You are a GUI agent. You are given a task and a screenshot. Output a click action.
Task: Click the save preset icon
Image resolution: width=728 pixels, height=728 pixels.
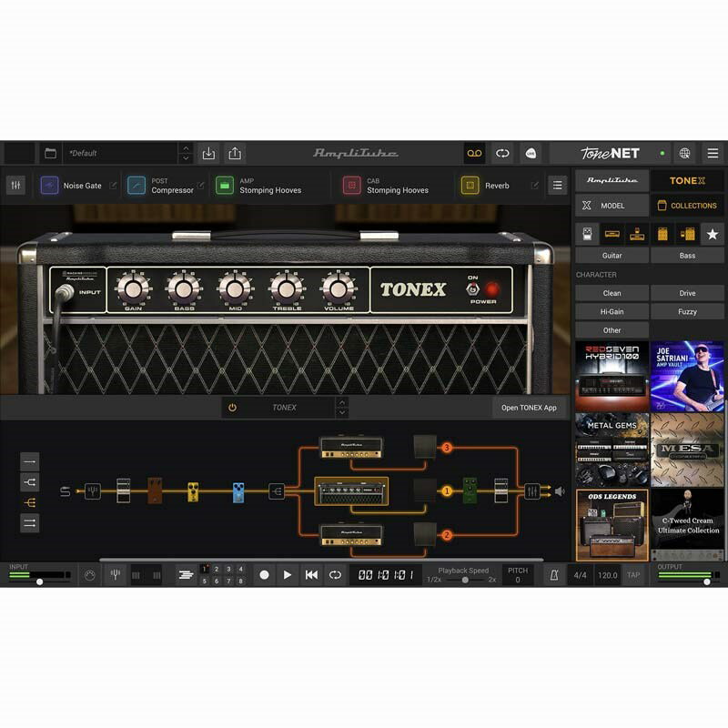pyautogui.click(x=209, y=153)
